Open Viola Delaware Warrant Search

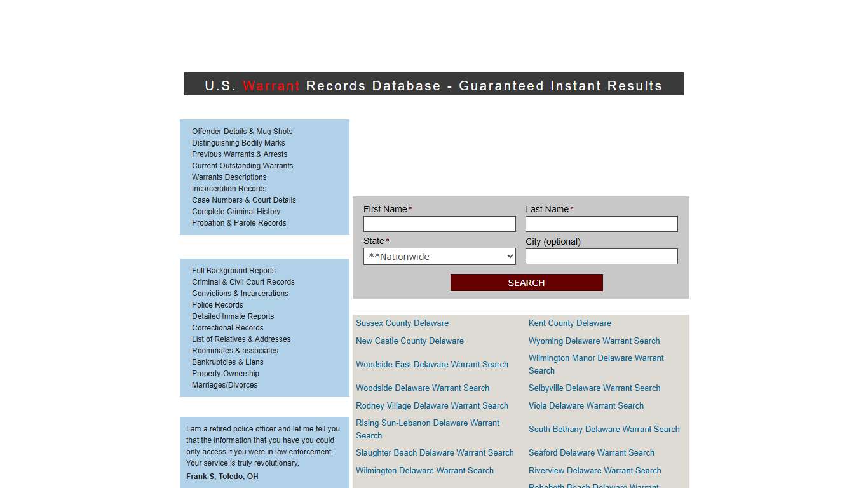point(586,405)
